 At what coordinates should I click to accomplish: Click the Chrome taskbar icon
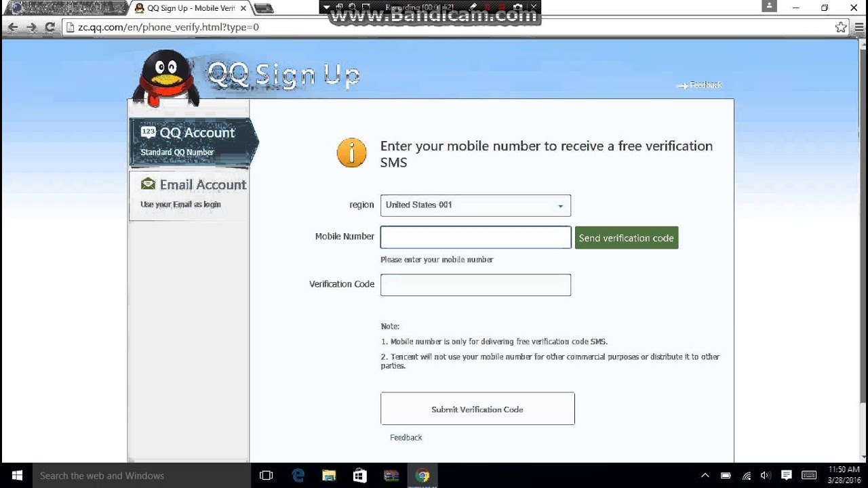tap(422, 475)
